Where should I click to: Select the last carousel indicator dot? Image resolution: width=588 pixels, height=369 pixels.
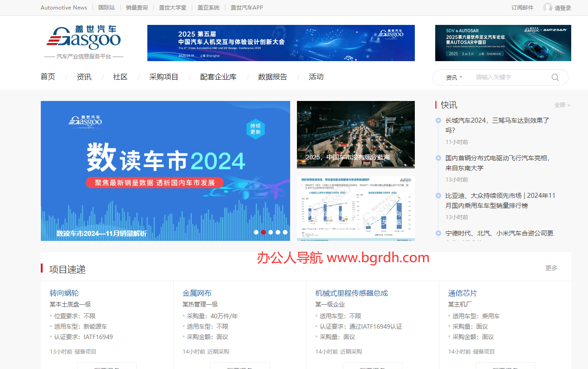click(x=285, y=232)
